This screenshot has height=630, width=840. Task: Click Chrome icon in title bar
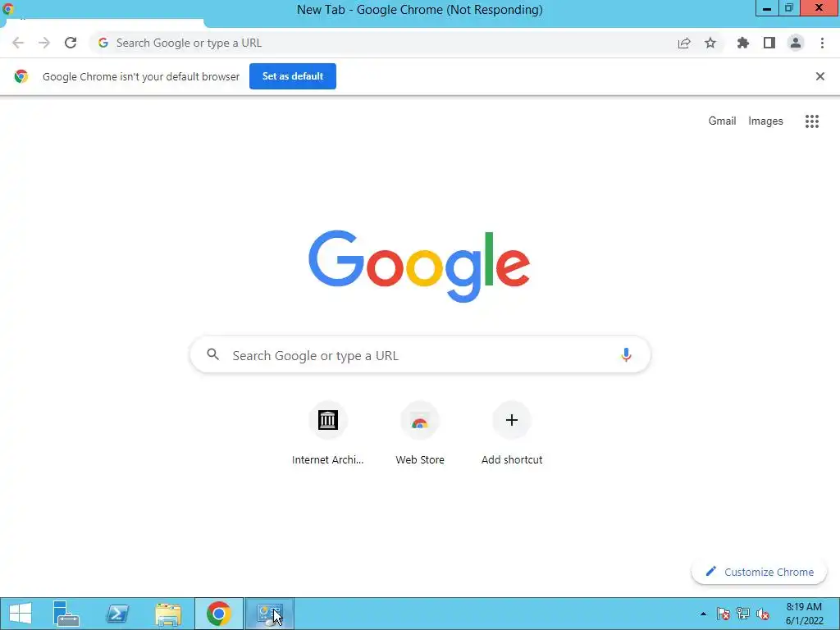pyautogui.click(x=8, y=8)
